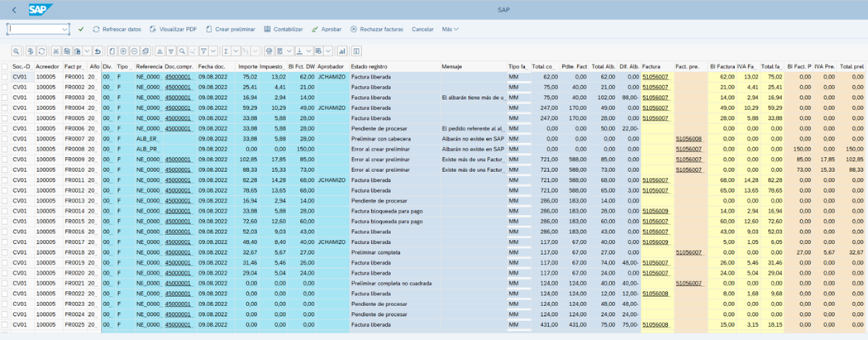
Task: Tick the row checkbox for invoice FR0004
Action: pyautogui.click(x=5, y=108)
